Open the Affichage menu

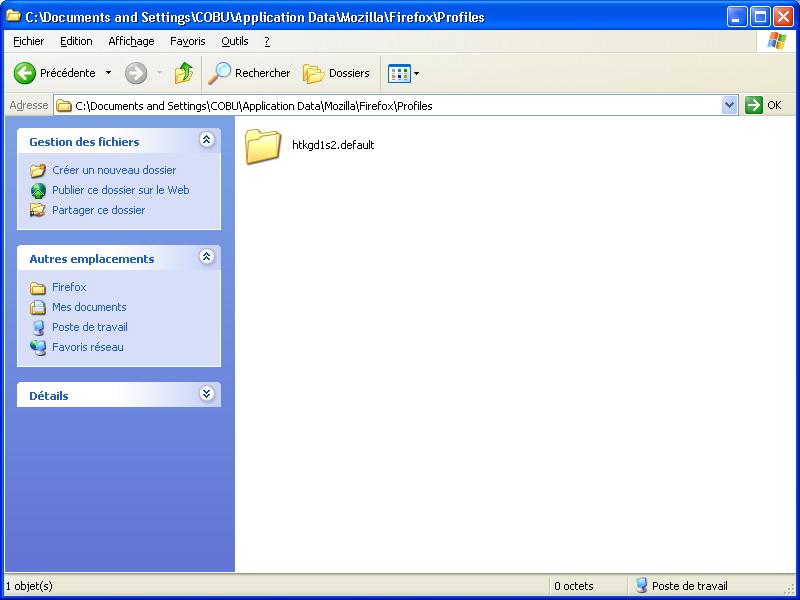[131, 41]
